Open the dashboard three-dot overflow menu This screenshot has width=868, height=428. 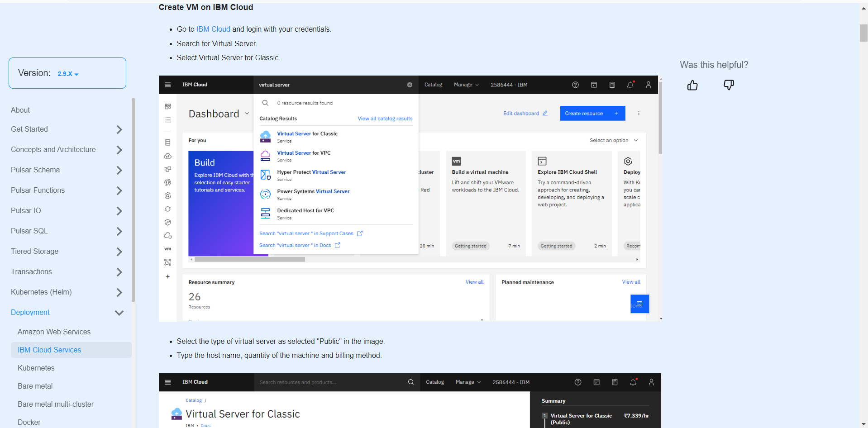639,113
